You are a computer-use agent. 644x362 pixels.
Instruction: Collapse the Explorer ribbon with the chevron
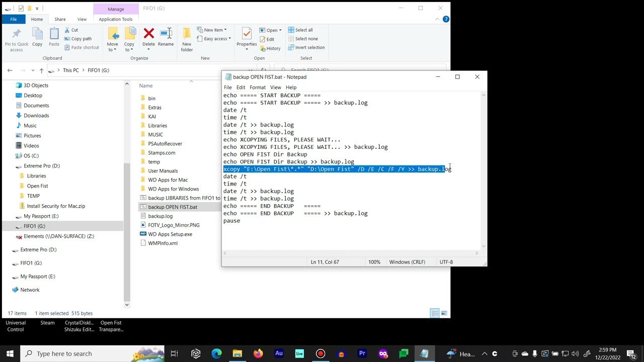[x=437, y=19]
